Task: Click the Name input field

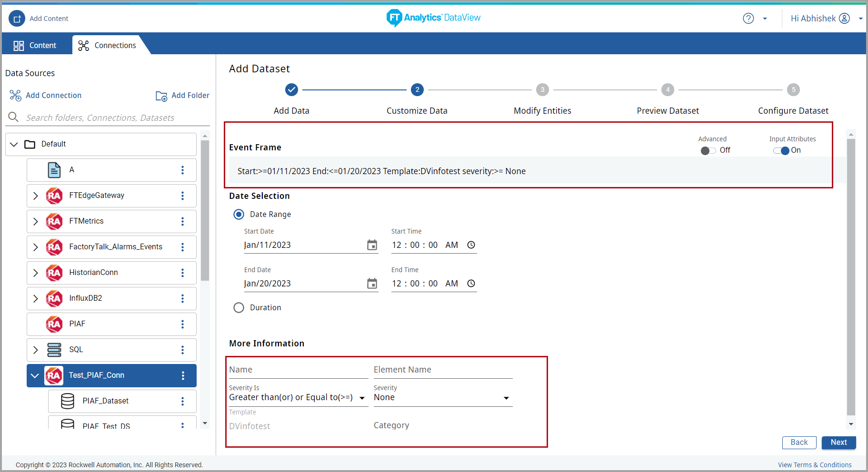Action: (298, 370)
